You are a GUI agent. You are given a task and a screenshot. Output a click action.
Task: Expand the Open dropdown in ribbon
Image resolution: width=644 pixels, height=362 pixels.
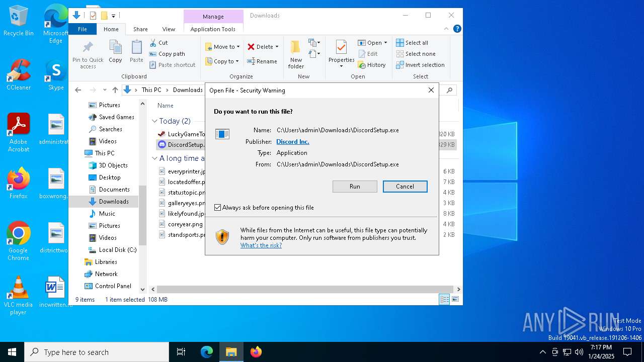pos(385,43)
